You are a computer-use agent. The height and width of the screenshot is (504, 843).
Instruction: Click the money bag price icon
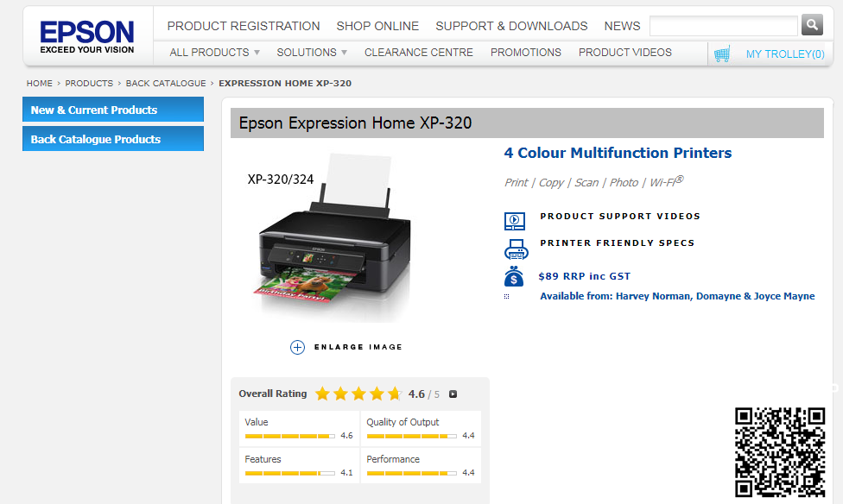[515, 277]
